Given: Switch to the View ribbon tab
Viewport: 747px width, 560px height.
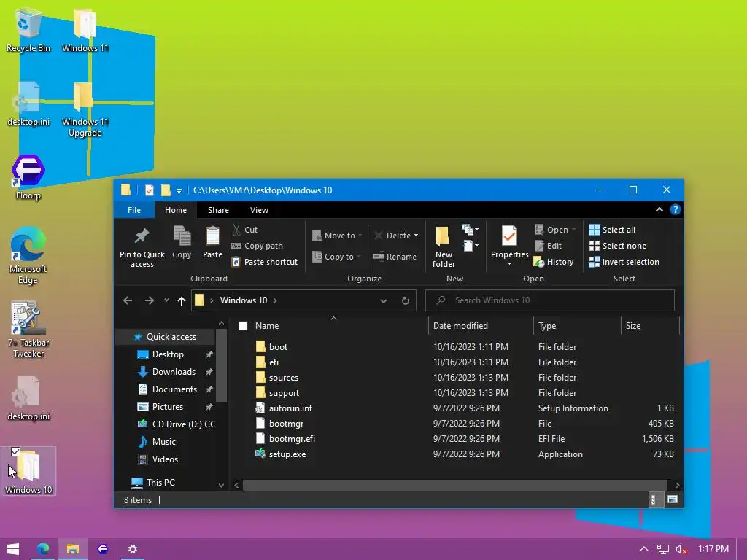Looking at the screenshot, I should (x=259, y=210).
